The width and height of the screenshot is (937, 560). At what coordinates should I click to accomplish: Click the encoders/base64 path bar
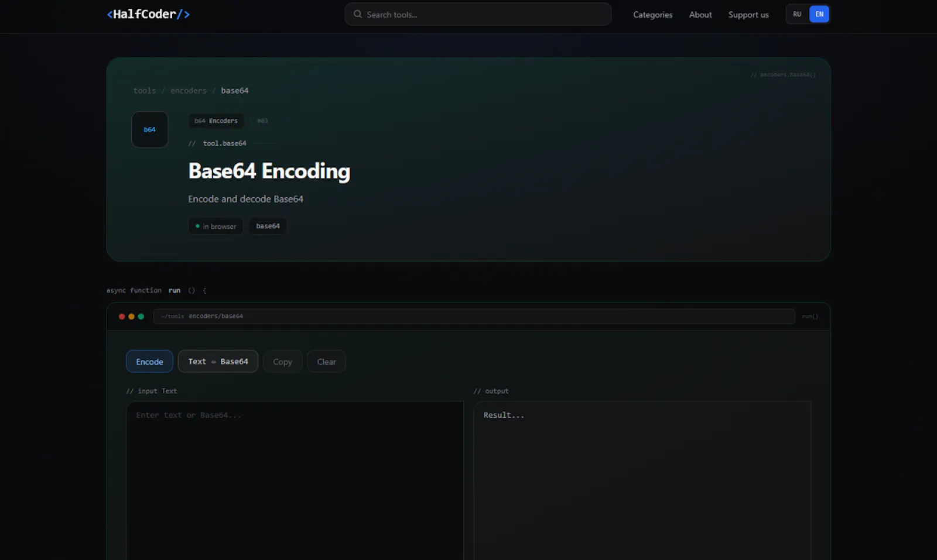pyautogui.click(x=474, y=316)
